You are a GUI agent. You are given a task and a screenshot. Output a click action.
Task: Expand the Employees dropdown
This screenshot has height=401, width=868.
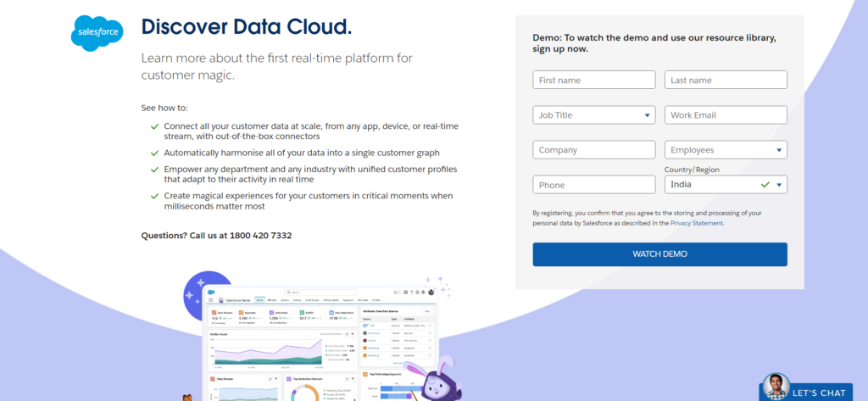click(x=726, y=150)
